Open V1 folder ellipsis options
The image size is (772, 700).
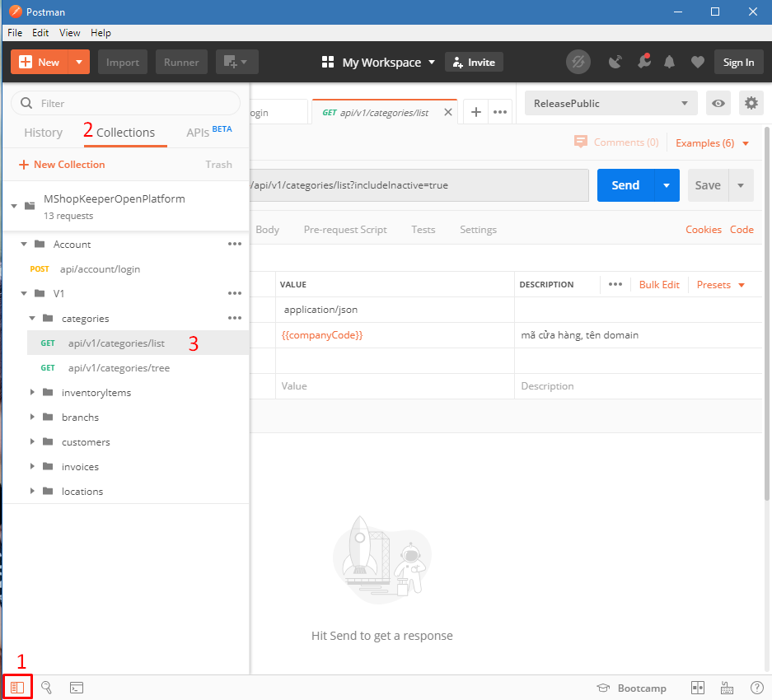[235, 293]
